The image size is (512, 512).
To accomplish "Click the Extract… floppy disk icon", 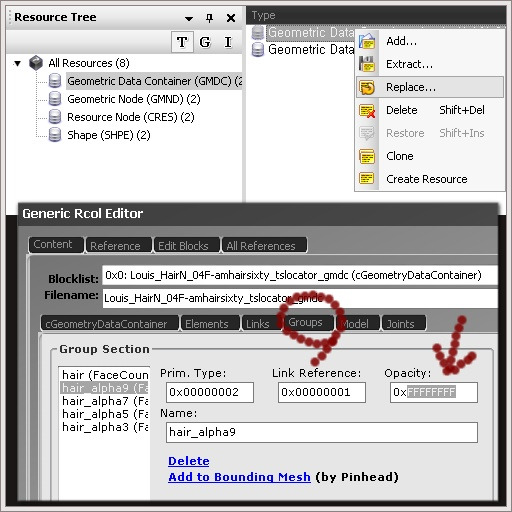I will pyautogui.click(x=367, y=64).
